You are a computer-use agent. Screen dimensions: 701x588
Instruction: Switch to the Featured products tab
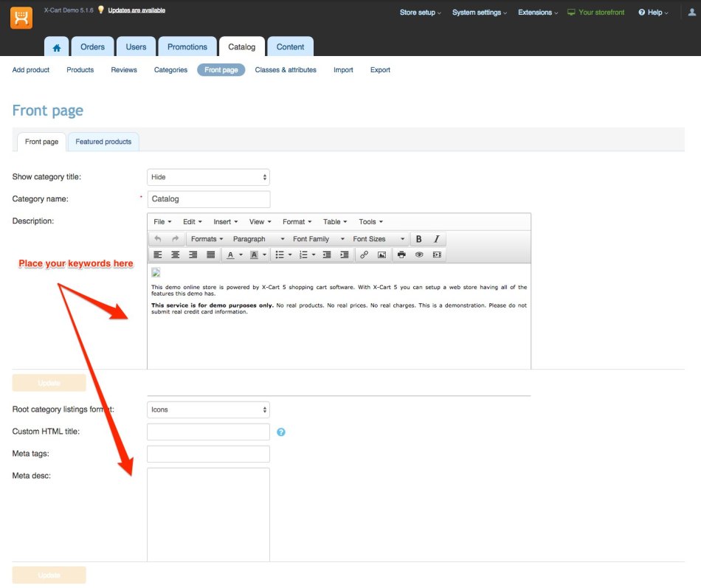pyautogui.click(x=103, y=141)
